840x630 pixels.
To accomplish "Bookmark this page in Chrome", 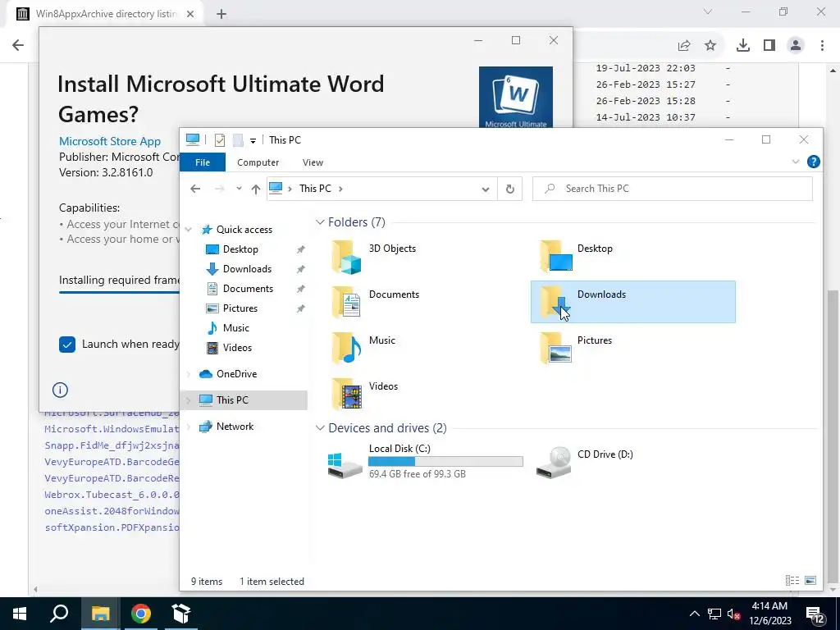I will [x=710, y=46].
